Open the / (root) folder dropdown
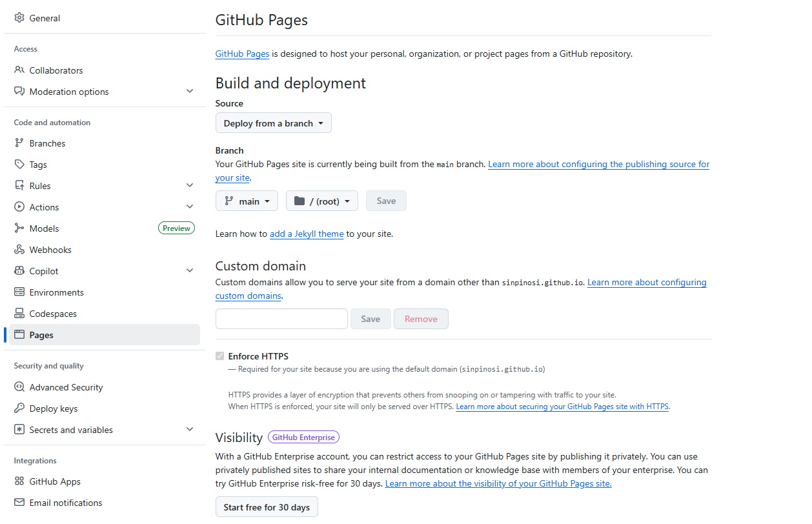812x524 pixels. [x=322, y=201]
